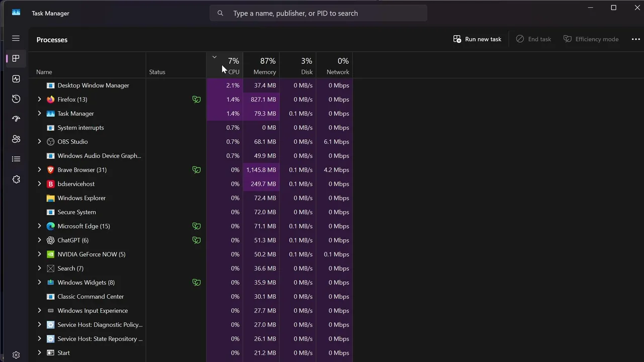644x362 pixels.
Task: Click the End task button
Action: pyautogui.click(x=533, y=39)
